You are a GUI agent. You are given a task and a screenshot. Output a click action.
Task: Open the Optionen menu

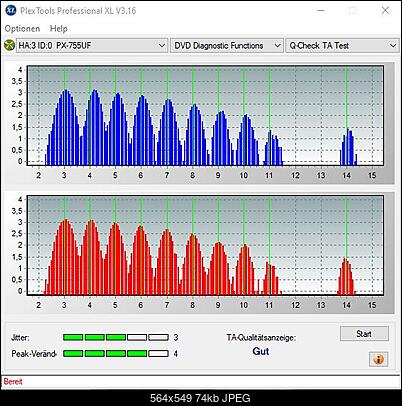(x=22, y=29)
